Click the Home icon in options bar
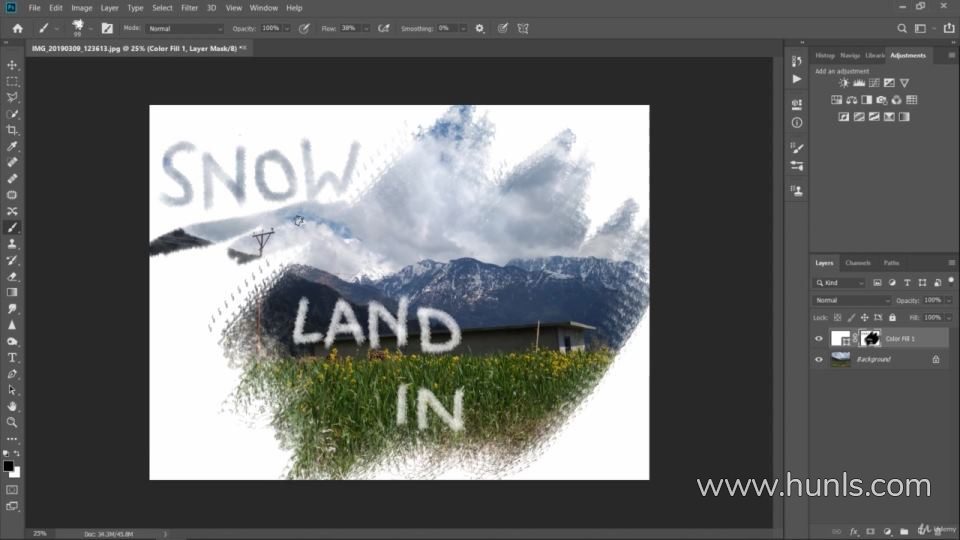960x540 pixels. [x=18, y=28]
